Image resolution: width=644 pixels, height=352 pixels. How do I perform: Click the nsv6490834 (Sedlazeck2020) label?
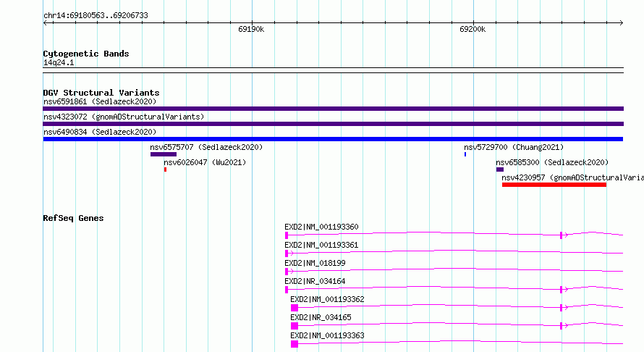pyautogui.click(x=100, y=132)
